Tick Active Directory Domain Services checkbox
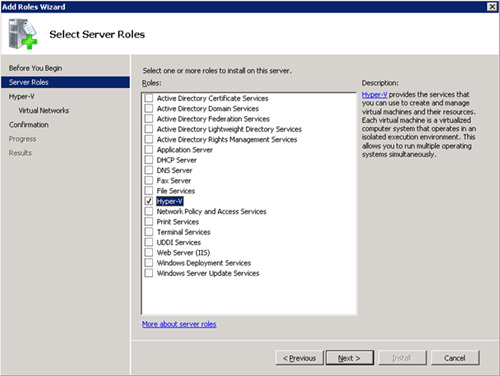The height and width of the screenshot is (376, 500). click(149, 108)
